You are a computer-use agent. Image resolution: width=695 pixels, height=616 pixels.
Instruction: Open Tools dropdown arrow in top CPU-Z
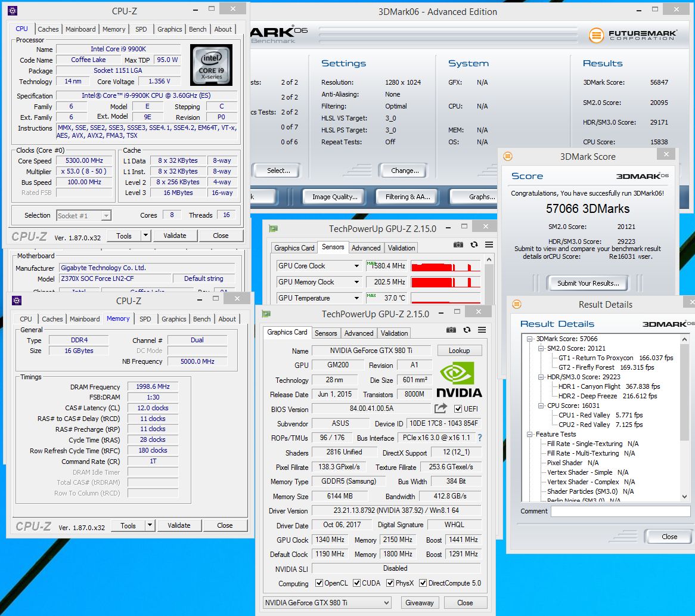click(x=146, y=236)
